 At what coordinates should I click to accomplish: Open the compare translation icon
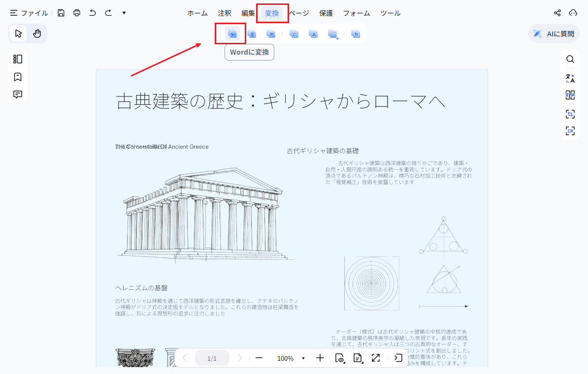[570, 95]
